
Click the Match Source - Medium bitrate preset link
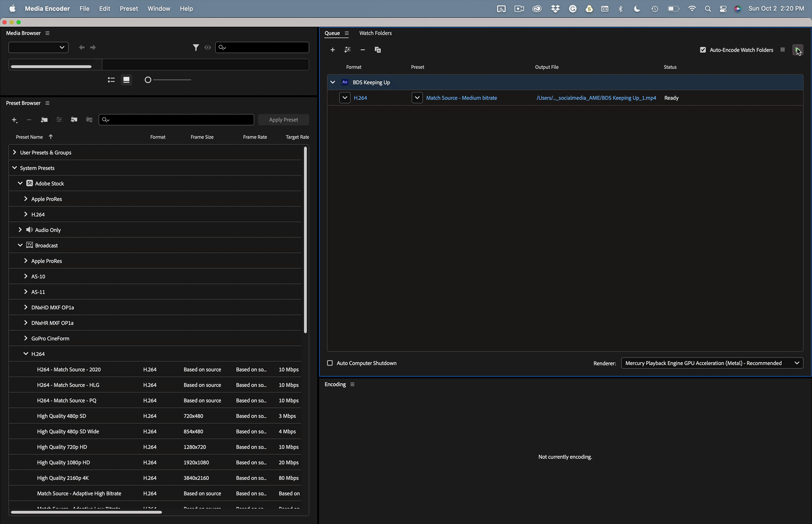point(461,98)
